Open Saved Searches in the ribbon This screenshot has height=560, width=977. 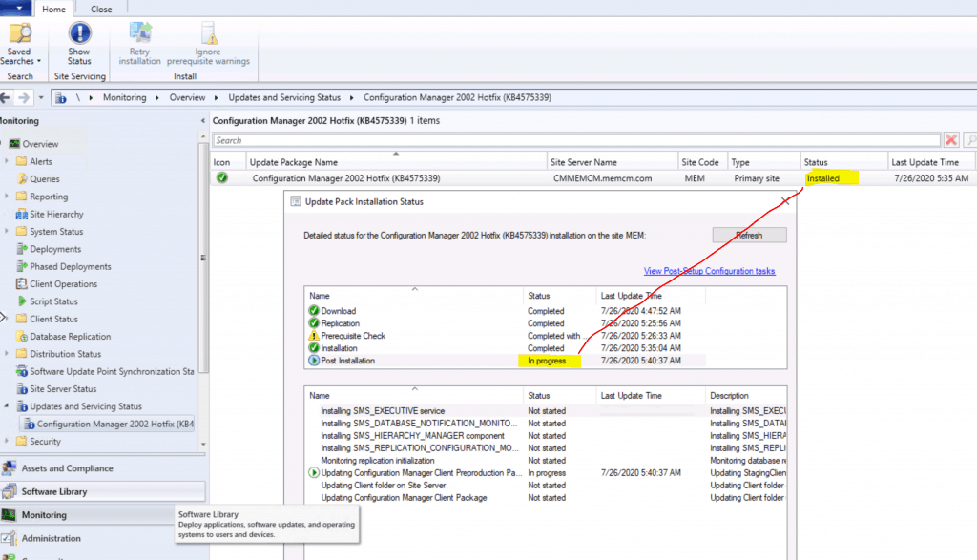click(20, 45)
